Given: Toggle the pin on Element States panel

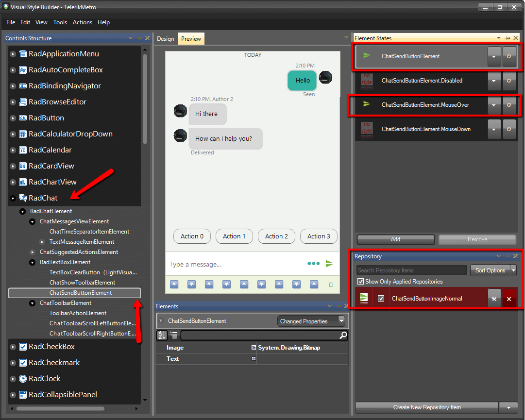Looking at the screenshot, I should (508, 38).
